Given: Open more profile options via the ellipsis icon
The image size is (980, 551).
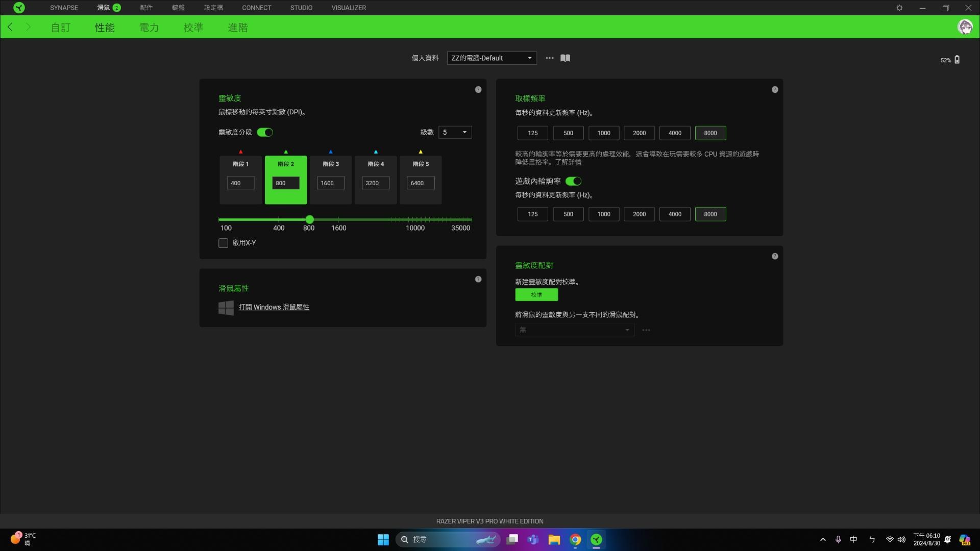Looking at the screenshot, I should (549, 58).
